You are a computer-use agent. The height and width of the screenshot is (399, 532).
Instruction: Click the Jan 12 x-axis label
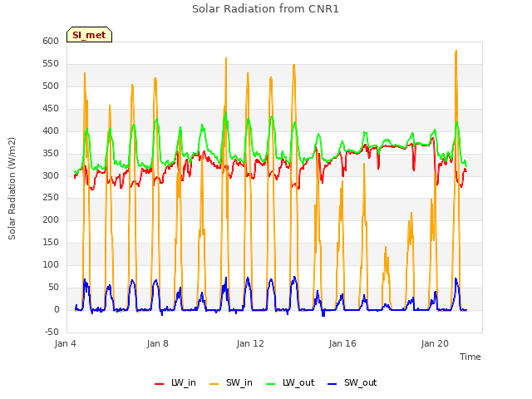click(x=250, y=343)
